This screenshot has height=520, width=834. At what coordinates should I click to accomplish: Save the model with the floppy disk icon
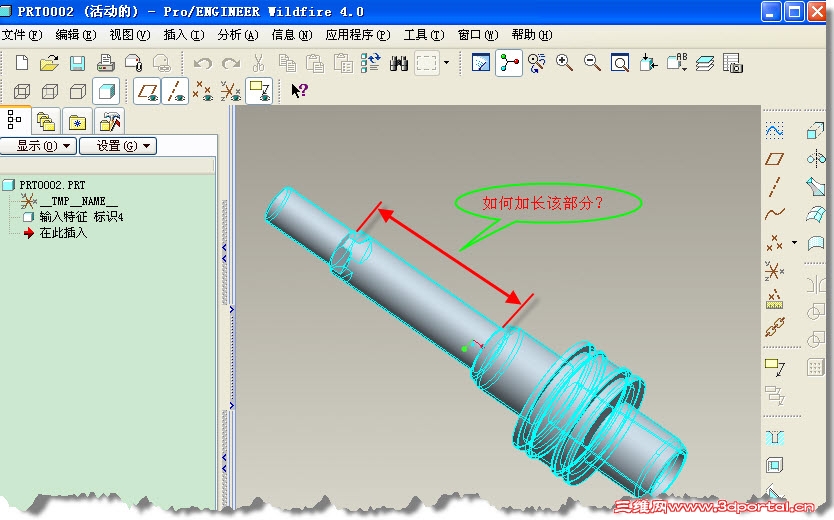click(x=77, y=63)
